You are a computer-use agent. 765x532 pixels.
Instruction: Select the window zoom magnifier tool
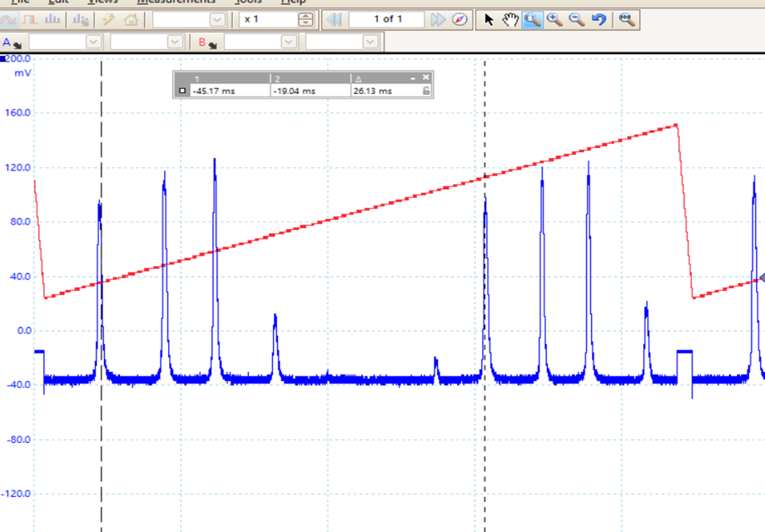coord(532,19)
